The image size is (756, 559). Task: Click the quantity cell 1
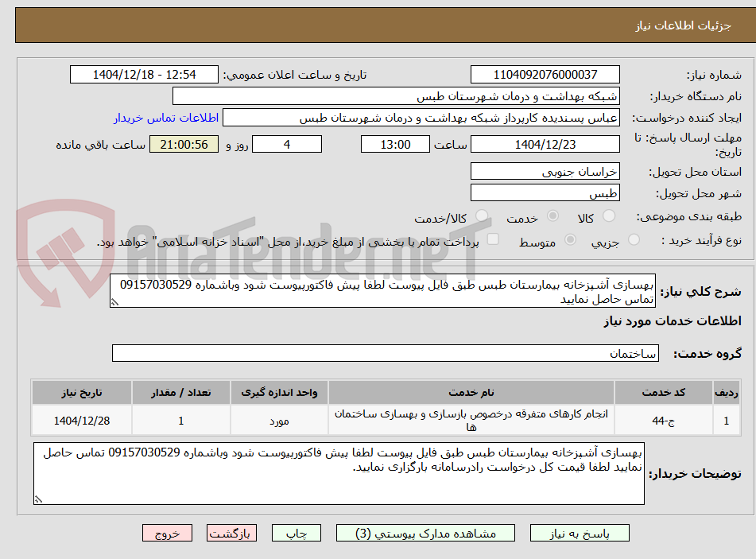click(180, 421)
